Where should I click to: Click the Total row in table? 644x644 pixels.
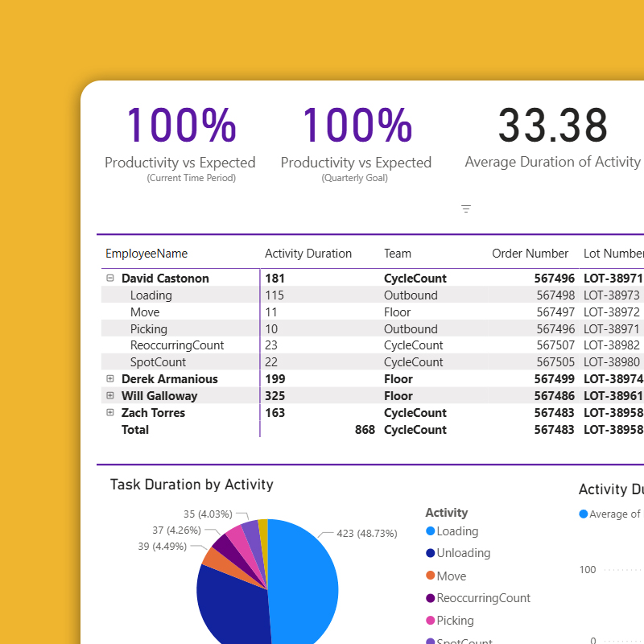[x=135, y=430]
